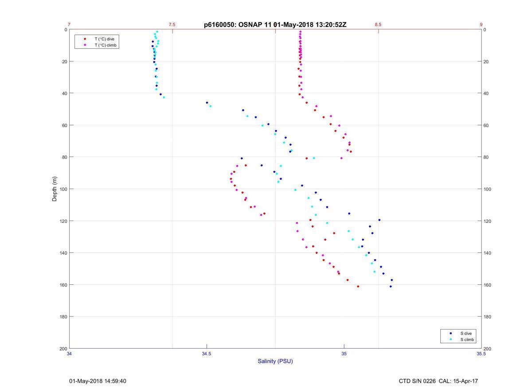This screenshot has width=532, height=392.
Task: Click the red temperature tick label 7.5
Action: [172, 25]
